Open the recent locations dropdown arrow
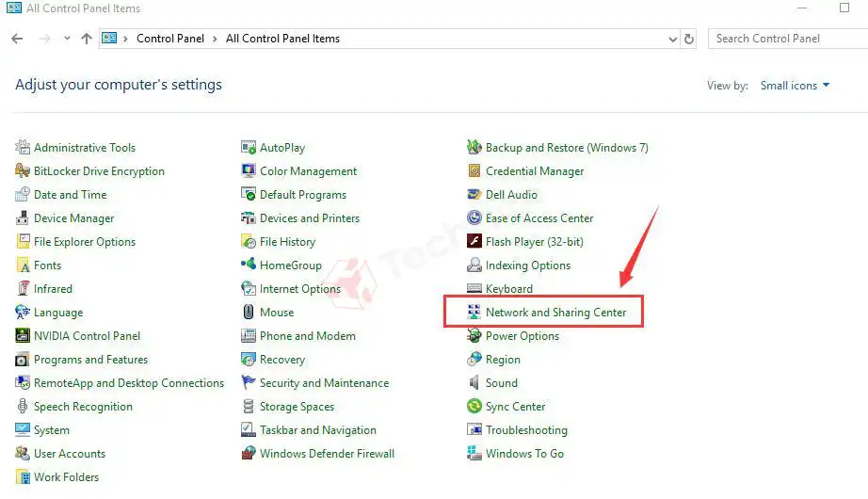The width and height of the screenshot is (868, 499). click(x=67, y=39)
